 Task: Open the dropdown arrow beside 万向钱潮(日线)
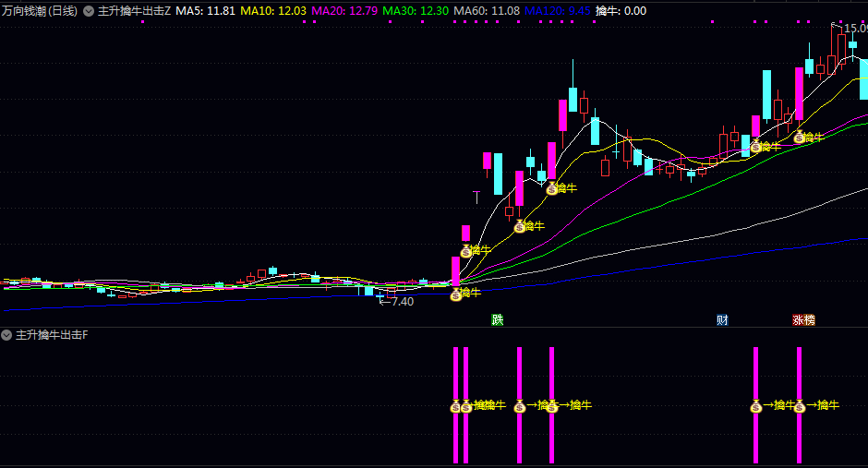(x=89, y=11)
